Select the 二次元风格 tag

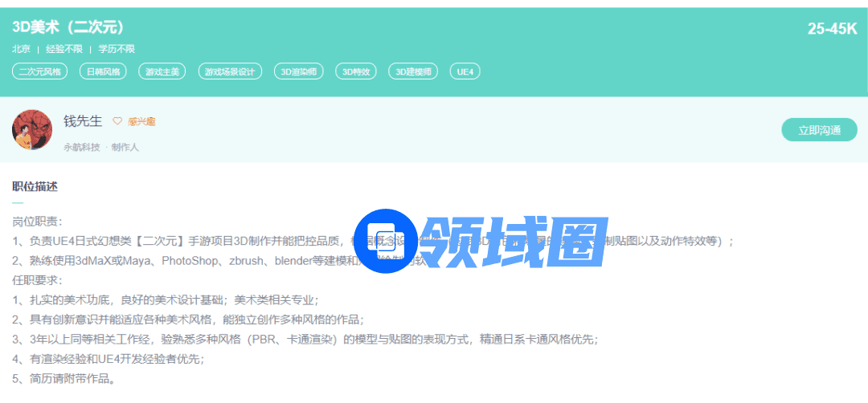point(40,71)
